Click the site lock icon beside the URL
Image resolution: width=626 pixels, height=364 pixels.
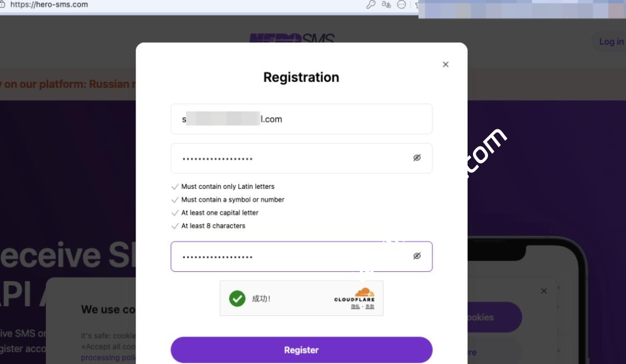coord(3,4)
